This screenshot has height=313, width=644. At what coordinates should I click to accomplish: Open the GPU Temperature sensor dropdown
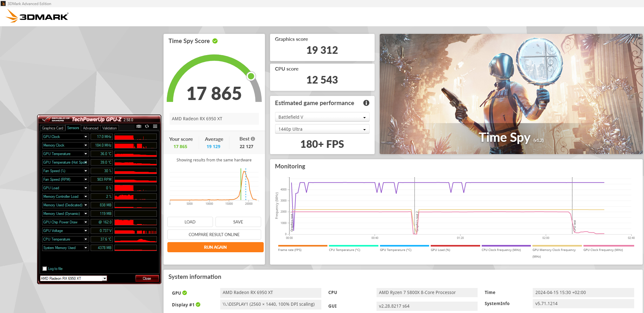click(86, 154)
